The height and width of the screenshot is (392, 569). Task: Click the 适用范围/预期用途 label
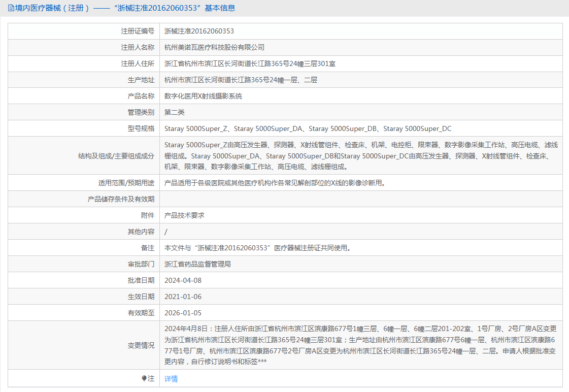pyautogui.click(x=126, y=183)
